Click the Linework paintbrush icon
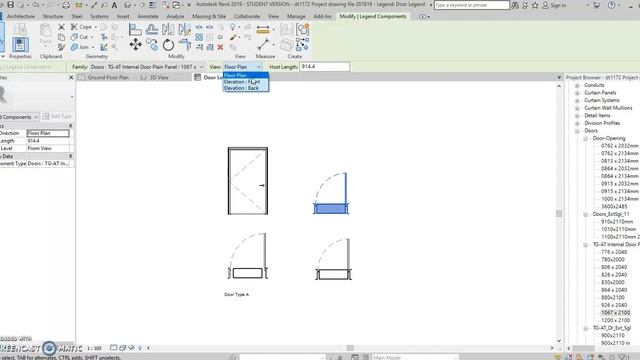 233,37
